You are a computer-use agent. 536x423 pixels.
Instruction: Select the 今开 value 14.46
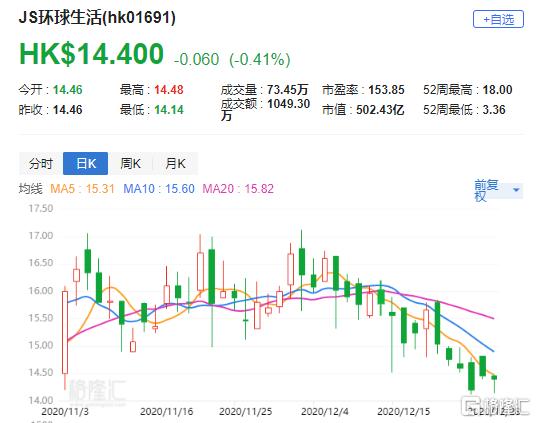click(x=68, y=90)
